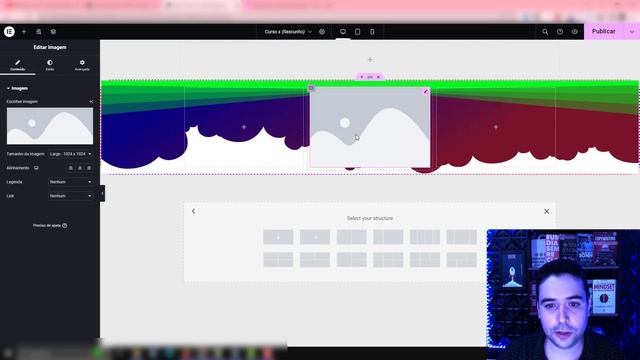Open the Legenda dropdown
This screenshot has height=360, width=640.
coord(71,182)
